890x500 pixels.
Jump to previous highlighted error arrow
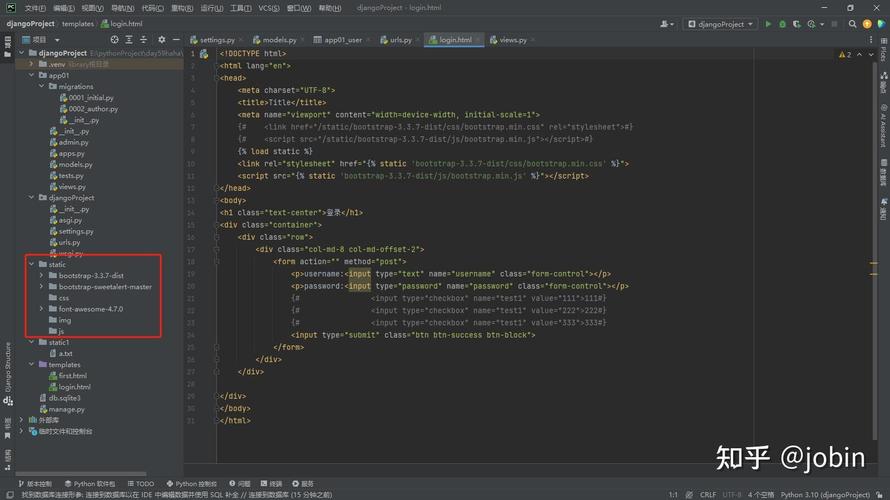[859, 54]
